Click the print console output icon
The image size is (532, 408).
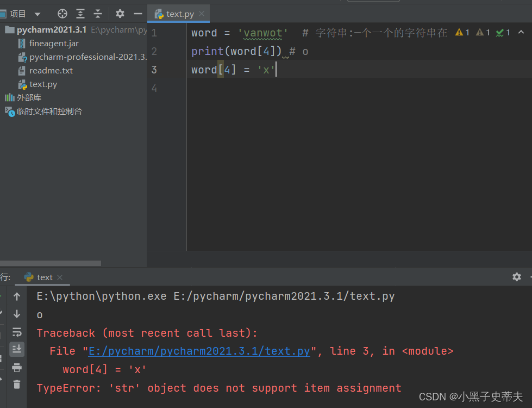point(17,367)
